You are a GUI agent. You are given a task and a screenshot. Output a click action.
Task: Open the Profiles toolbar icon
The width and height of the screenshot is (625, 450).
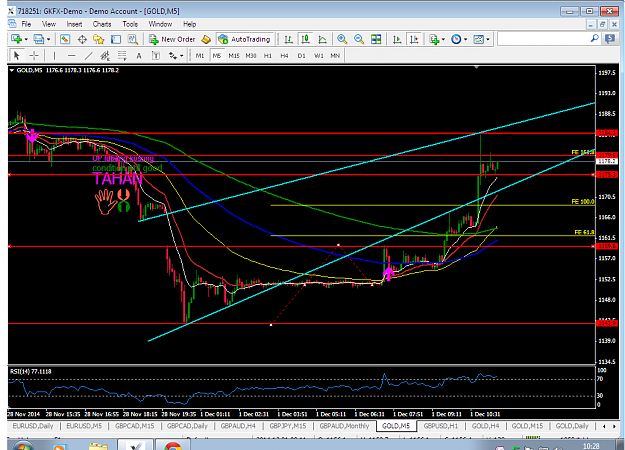tap(39, 39)
